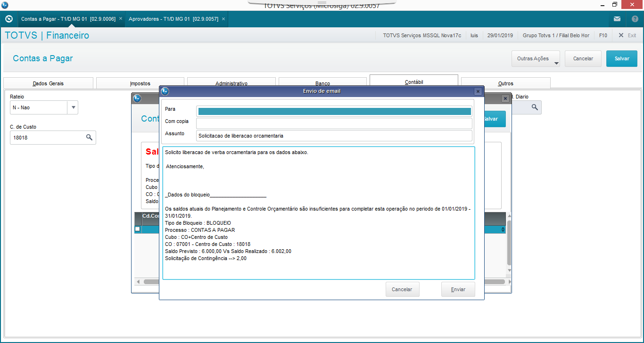Click inside the email message body text area
The width and height of the screenshot is (644, 343).
point(319,213)
